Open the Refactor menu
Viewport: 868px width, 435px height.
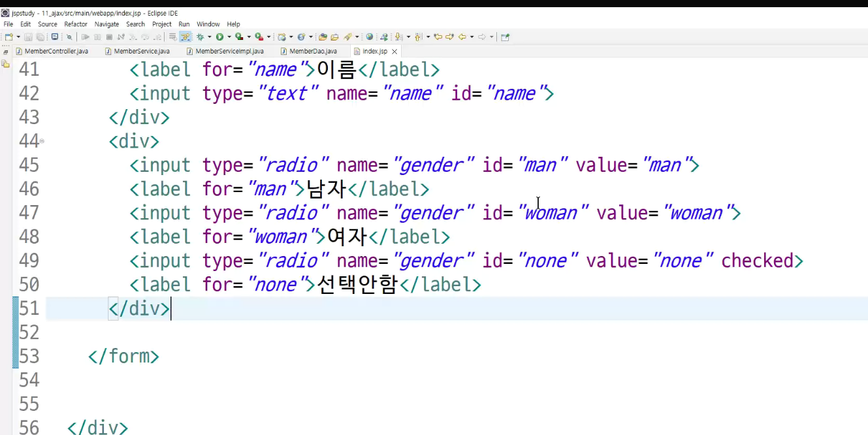tap(76, 24)
